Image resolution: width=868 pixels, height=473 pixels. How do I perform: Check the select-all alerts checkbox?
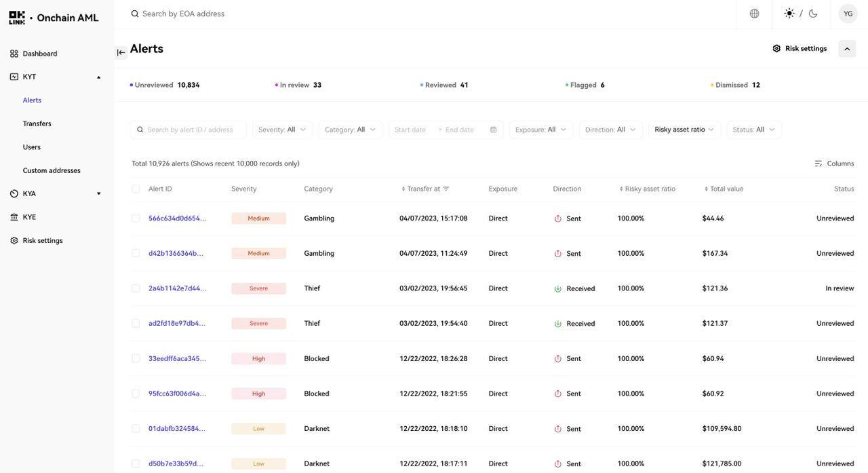(x=136, y=189)
